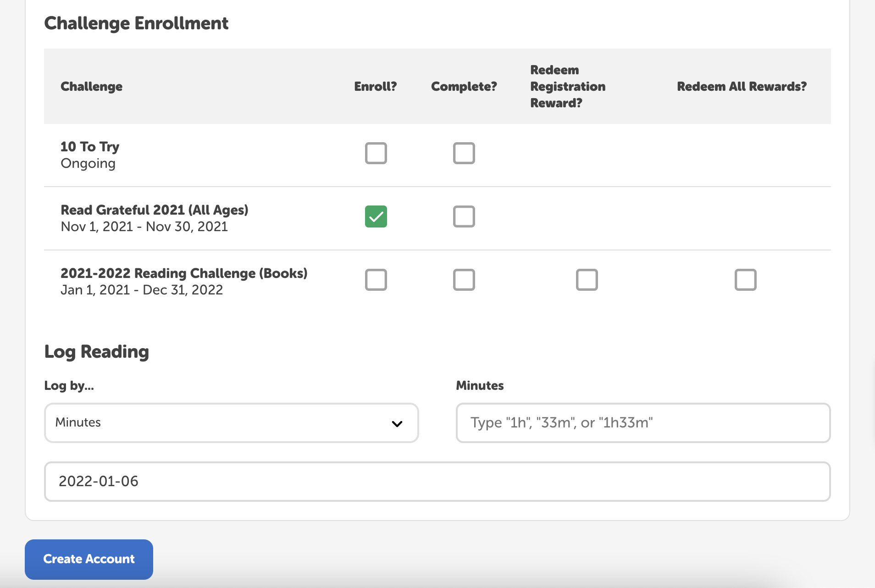The width and height of the screenshot is (875, 588).
Task: Mark 2021-2022 Reading Challenge as complete
Action: click(x=464, y=280)
